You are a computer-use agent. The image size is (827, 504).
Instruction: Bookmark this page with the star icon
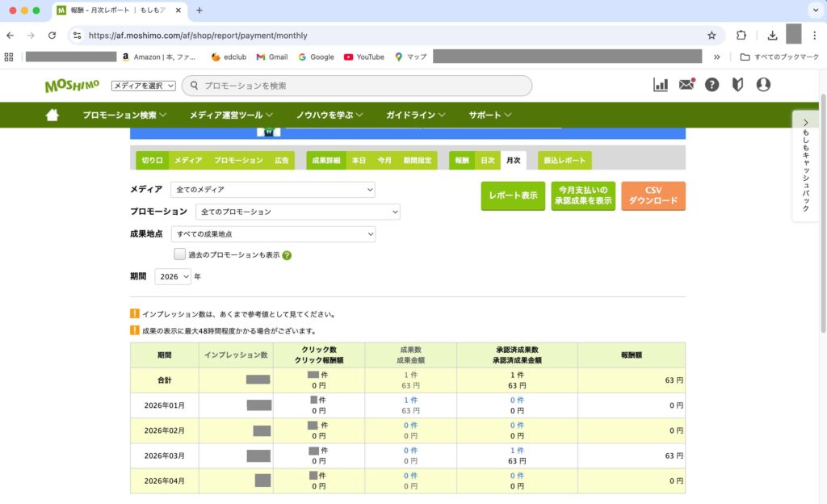pos(712,36)
